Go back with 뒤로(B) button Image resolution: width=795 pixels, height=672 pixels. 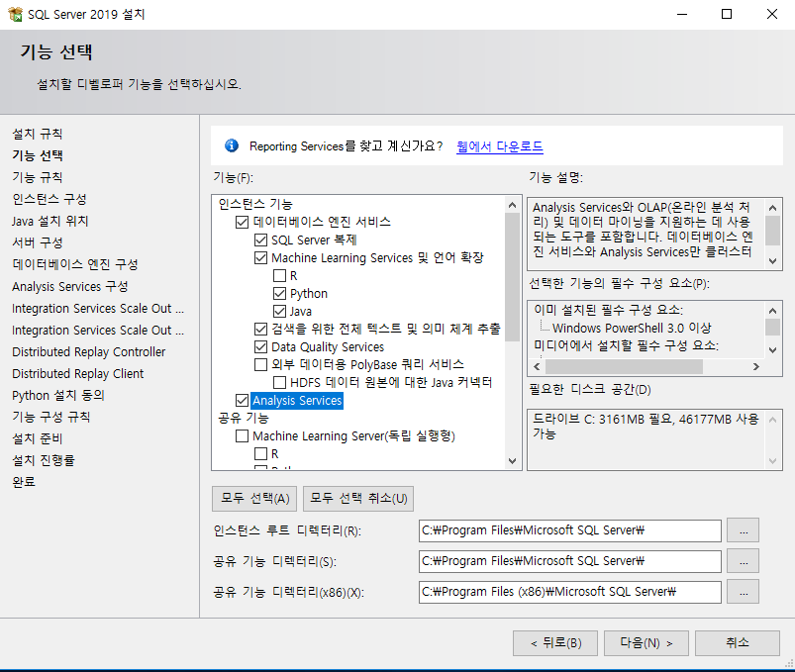[x=555, y=643]
